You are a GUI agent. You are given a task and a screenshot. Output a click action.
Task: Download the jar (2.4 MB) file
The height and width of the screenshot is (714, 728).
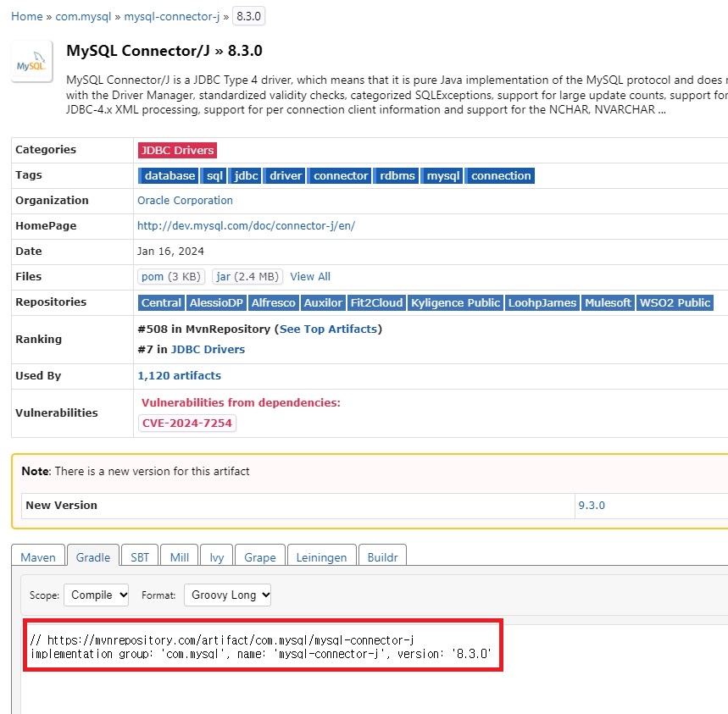point(247,277)
